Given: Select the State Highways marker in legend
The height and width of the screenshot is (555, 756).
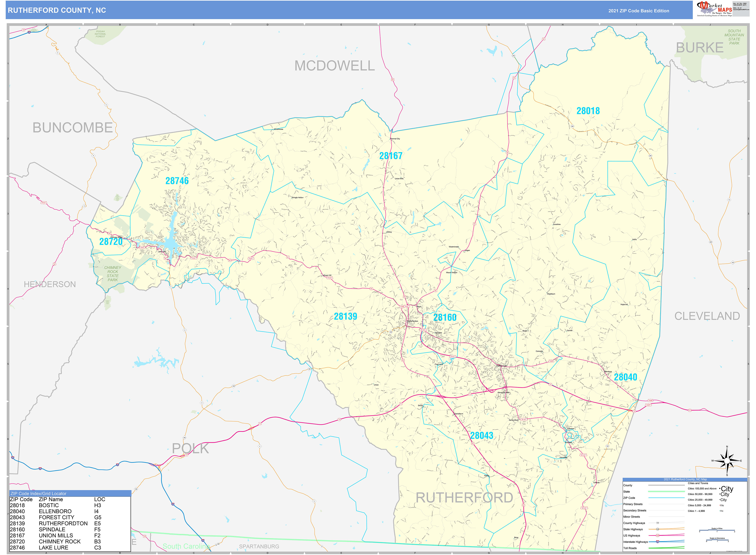Looking at the screenshot, I should coord(658,529).
